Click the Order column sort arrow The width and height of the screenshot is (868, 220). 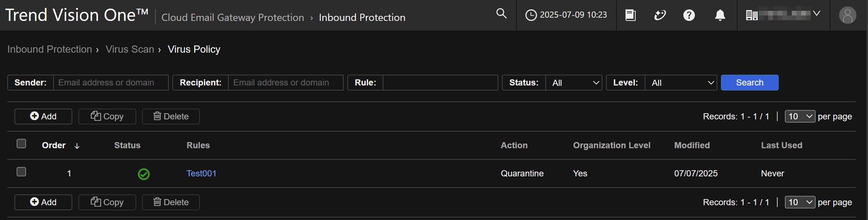pos(77,146)
